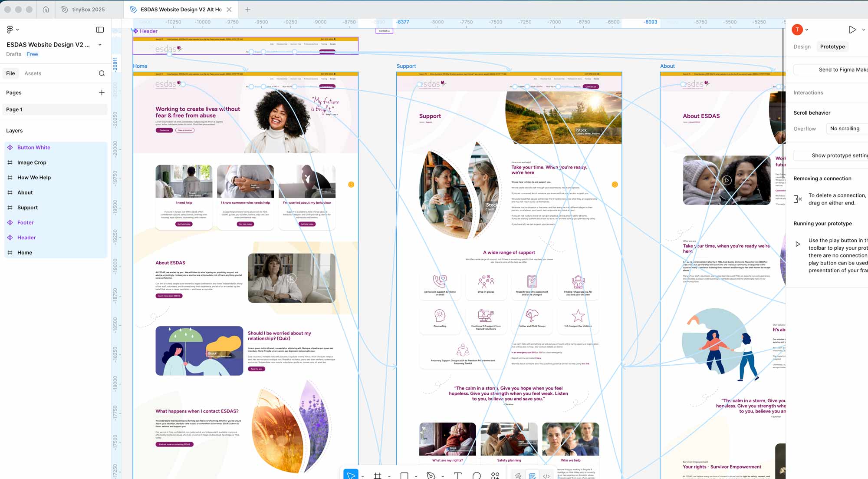Open the File tab in left panel

point(10,73)
